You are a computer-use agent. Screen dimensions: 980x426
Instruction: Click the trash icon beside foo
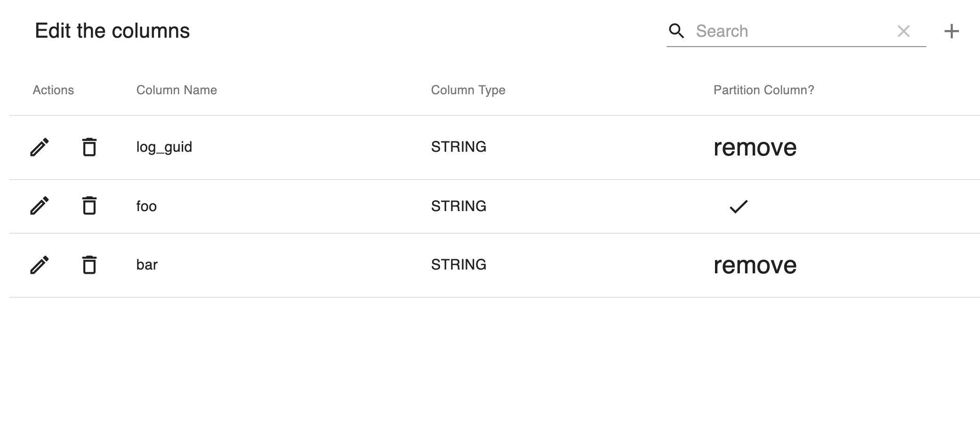(x=89, y=206)
